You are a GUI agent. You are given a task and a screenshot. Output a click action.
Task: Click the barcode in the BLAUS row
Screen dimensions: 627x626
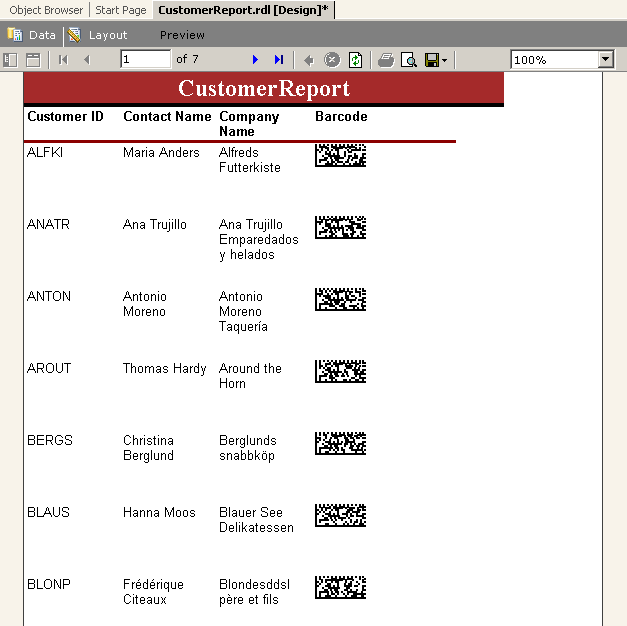(x=340, y=515)
